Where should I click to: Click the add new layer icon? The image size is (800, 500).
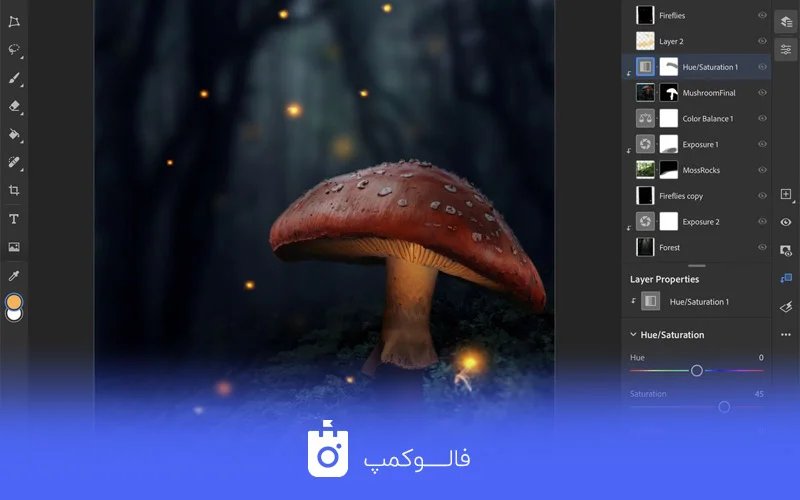point(786,194)
